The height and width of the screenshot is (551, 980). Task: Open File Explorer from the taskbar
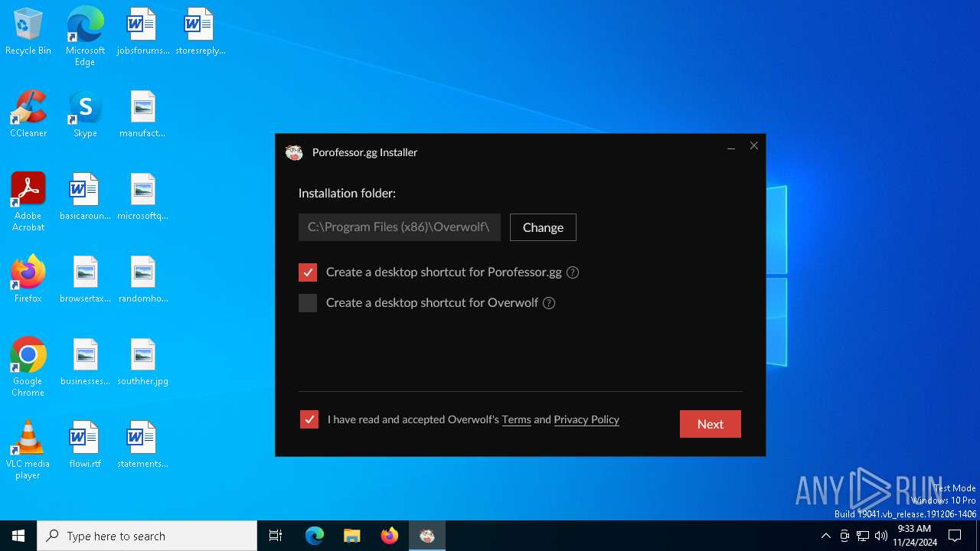(x=352, y=536)
